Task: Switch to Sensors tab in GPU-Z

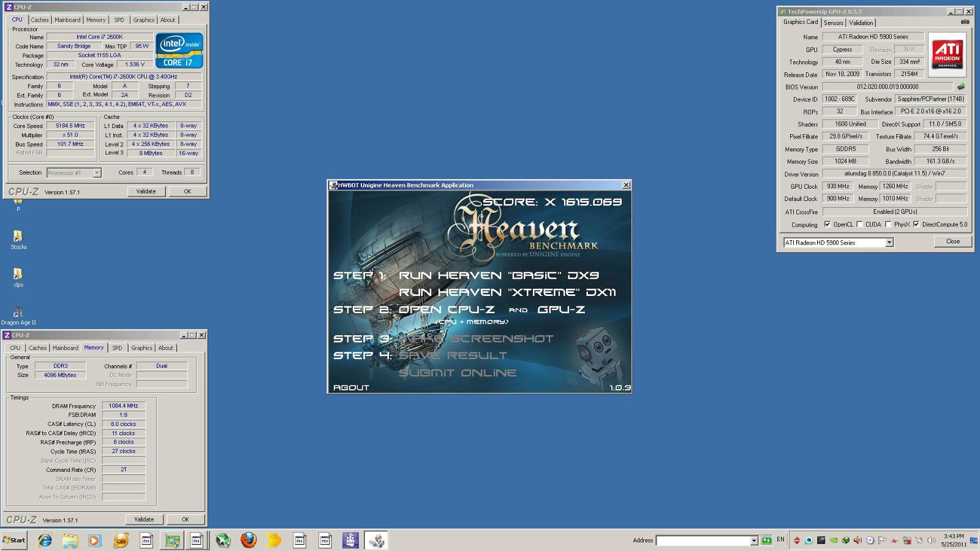Action: click(x=834, y=23)
